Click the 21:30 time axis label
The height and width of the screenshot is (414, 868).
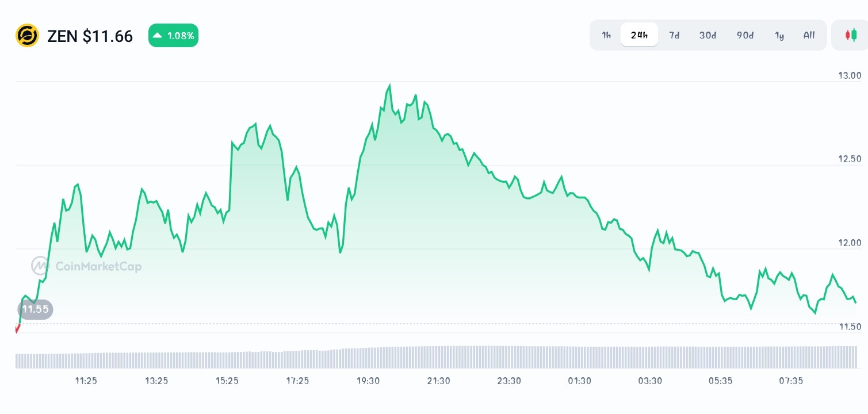tap(439, 381)
